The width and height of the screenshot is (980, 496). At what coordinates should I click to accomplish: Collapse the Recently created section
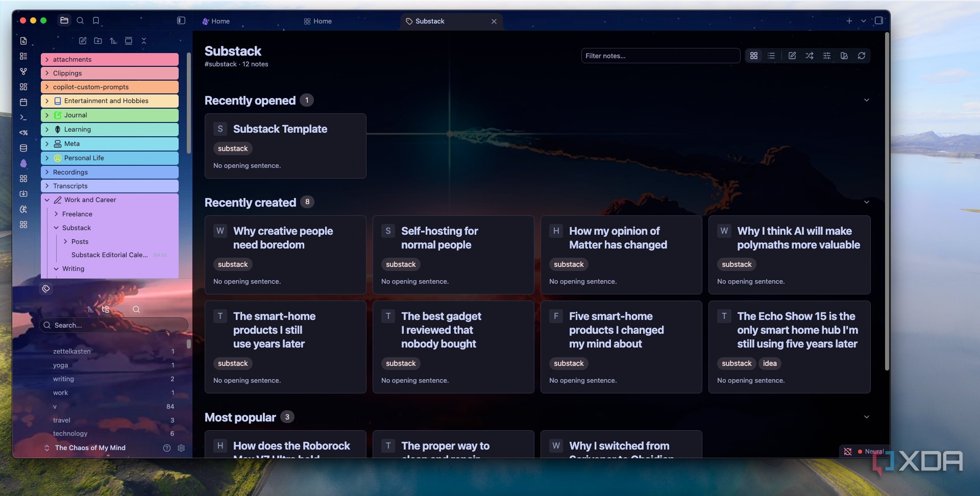[867, 202]
